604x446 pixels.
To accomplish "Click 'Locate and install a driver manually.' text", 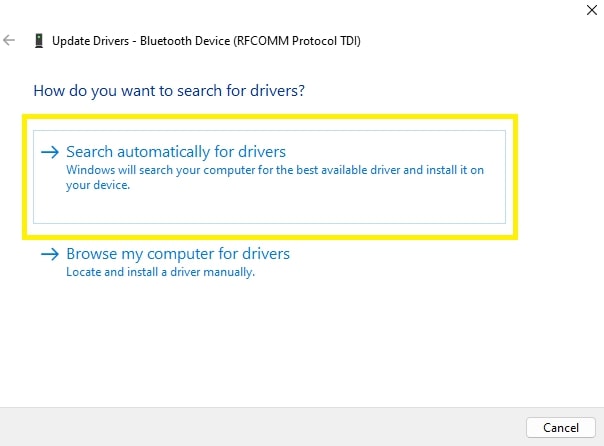I will [161, 272].
